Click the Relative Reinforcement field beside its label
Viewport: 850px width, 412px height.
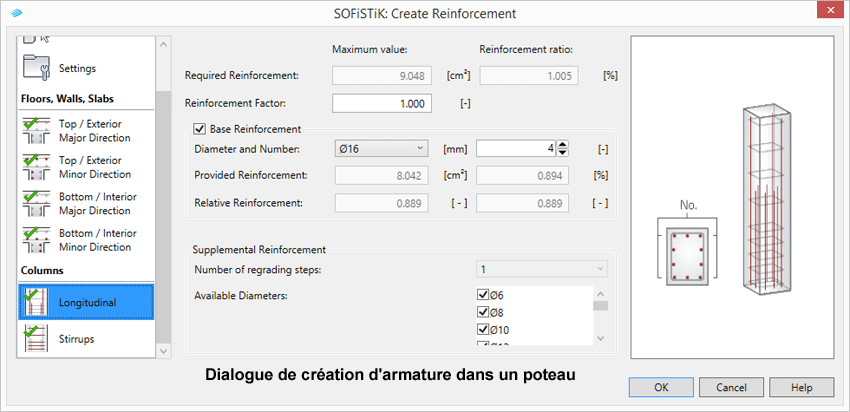pos(382,203)
